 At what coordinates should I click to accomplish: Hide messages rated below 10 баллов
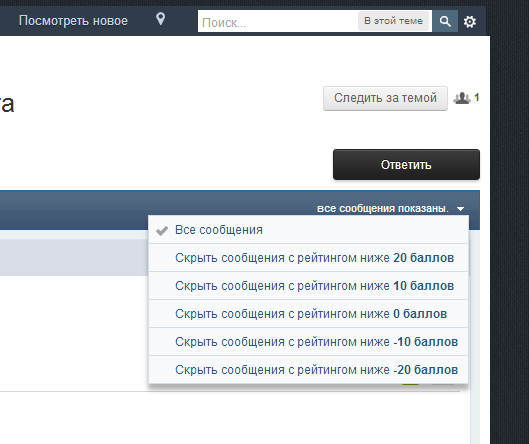click(308, 286)
